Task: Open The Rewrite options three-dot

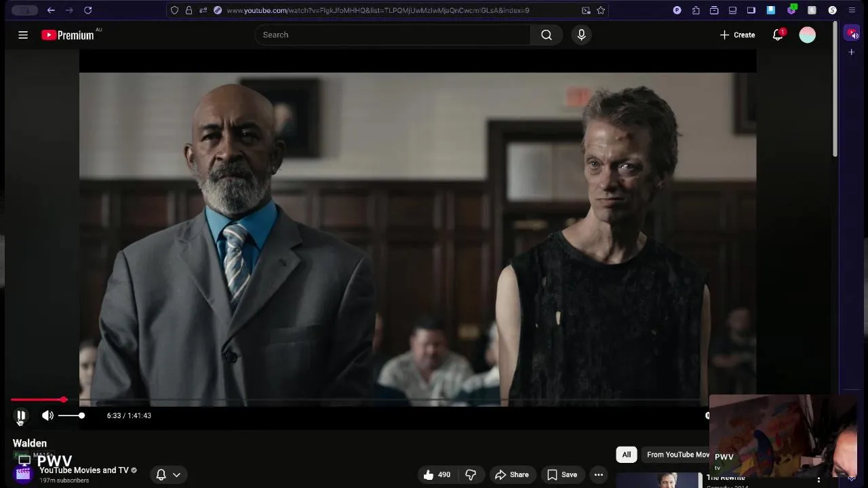Action: click(x=818, y=480)
